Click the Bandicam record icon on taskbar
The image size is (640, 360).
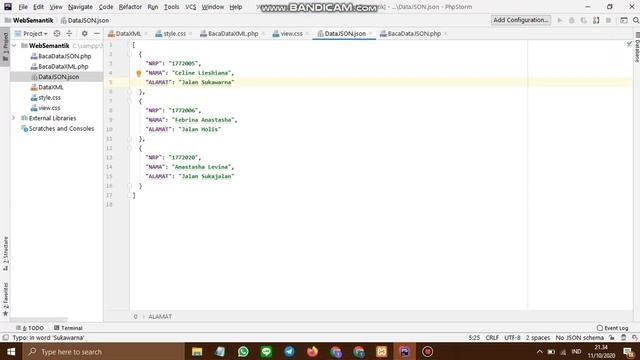[427, 351]
